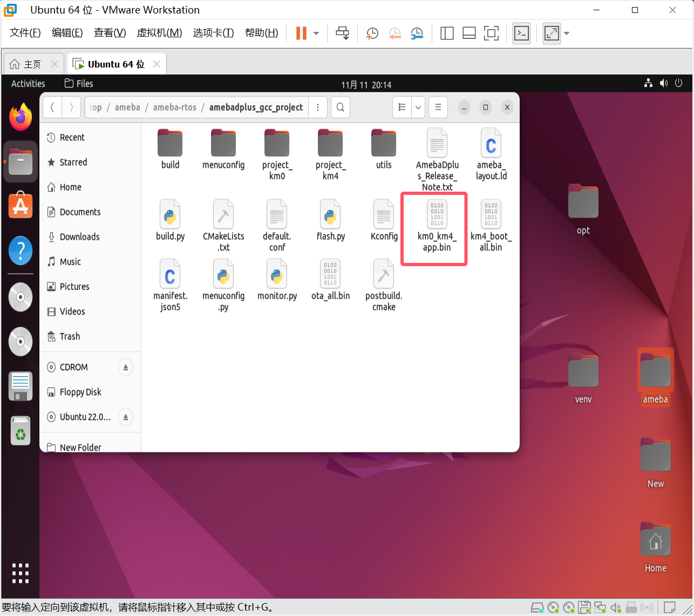Eject the CDROM drive
694x616 pixels.
pyautogui.click(x=125, y=367)
